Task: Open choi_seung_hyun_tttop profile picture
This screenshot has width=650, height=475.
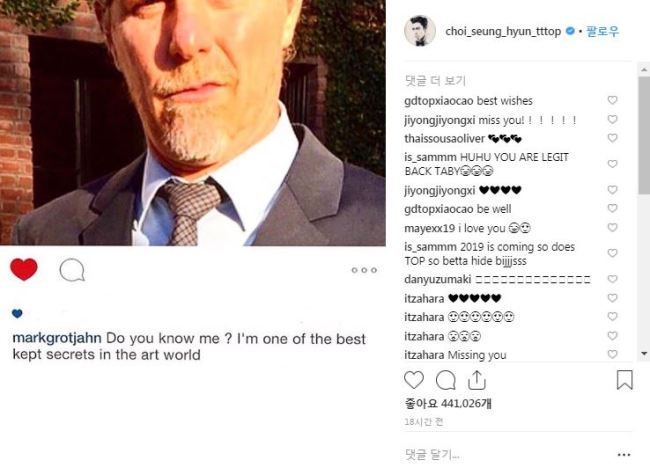Action: coord(420,31)
